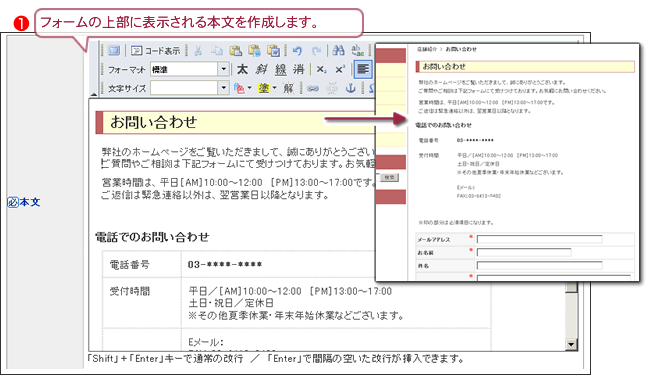Collapse the toolbar with the small triangle
The height and width of the screenshot is (392, 650).
click(94, 95)
